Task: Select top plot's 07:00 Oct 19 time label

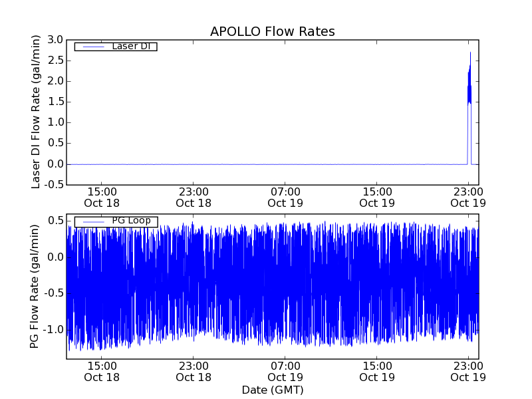Action: 285,197
